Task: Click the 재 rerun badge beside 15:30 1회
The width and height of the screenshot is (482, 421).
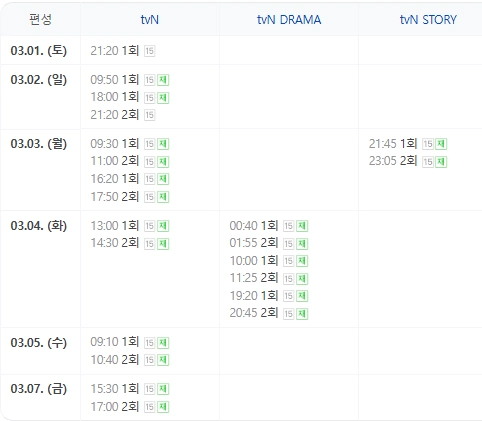Action: point(163,389)
